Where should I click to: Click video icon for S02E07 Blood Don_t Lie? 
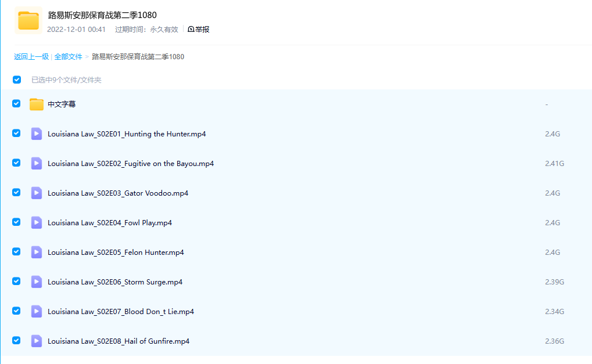coord(37,312)
